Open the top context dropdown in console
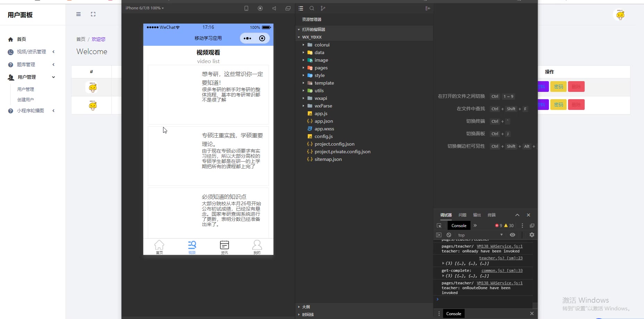The height and width of the screenshot is (319, 644). [x=481, y=235]
